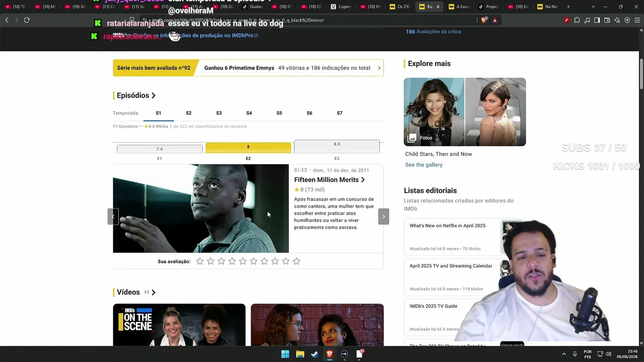Show hidden system tray icons
This screenshot has width=644, height=362.
(x=563, y=354)
